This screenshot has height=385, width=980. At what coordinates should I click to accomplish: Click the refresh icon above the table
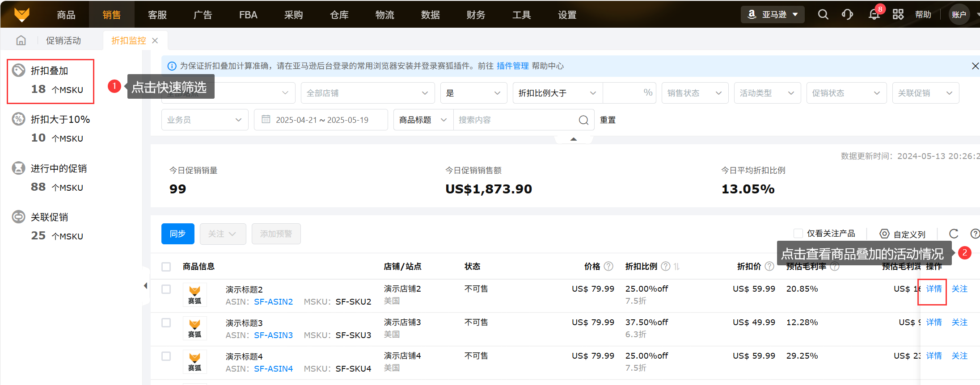(954, 234)
